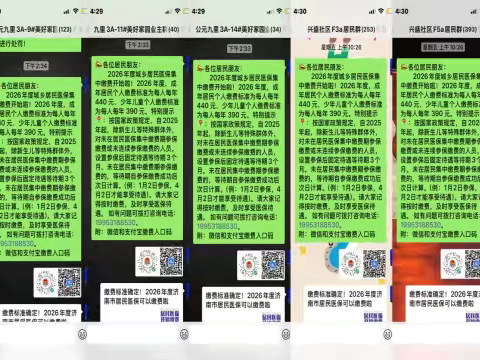
Task: Tap the 4:30 clock above the F3a居民群 chat
Action: pos(300,11)
